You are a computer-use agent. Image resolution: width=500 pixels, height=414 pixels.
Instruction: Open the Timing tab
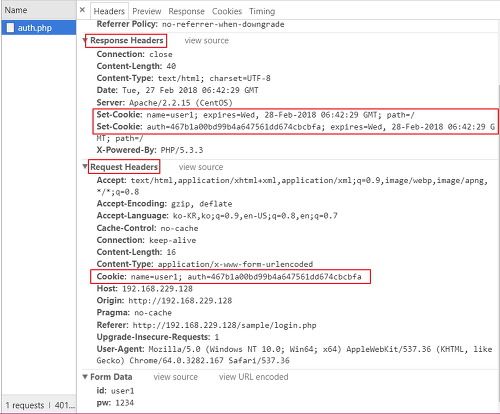[262, 11]
